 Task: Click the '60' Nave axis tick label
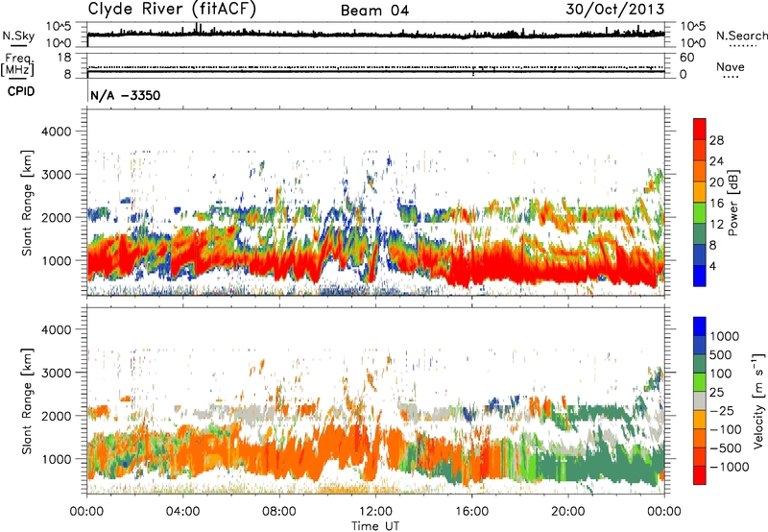tap(686, 58)
